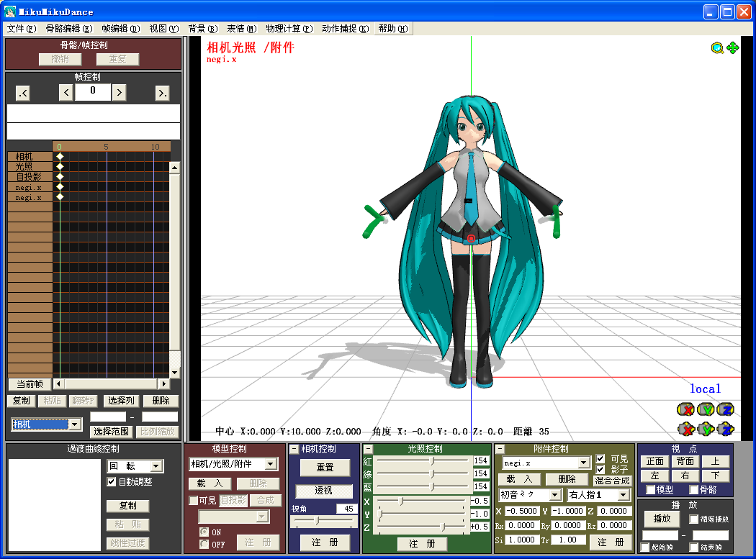Open the 物理计算 menu
Screen dimensions: 756x559
[289, 29]
